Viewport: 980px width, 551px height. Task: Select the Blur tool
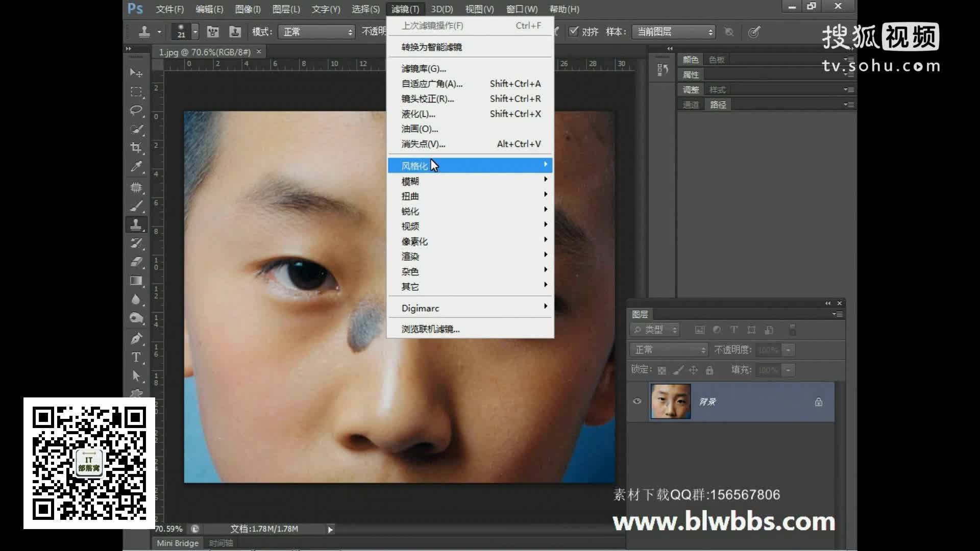(136, 300)
